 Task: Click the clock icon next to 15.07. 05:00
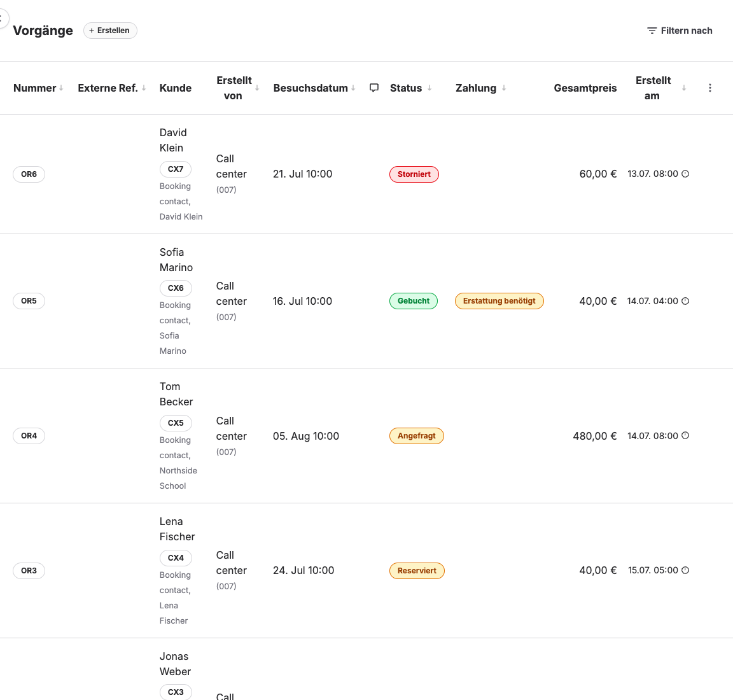coord(685,570)
